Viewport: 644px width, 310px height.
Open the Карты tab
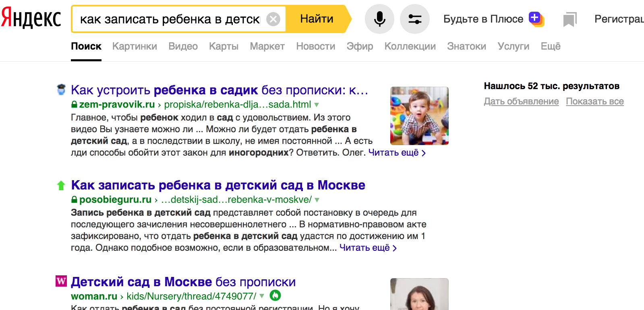(224, 46)
